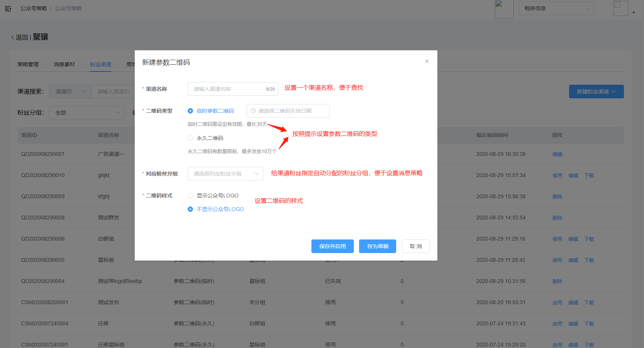
Task: Click the 取消 button in dialog
Action: (415, 246)
